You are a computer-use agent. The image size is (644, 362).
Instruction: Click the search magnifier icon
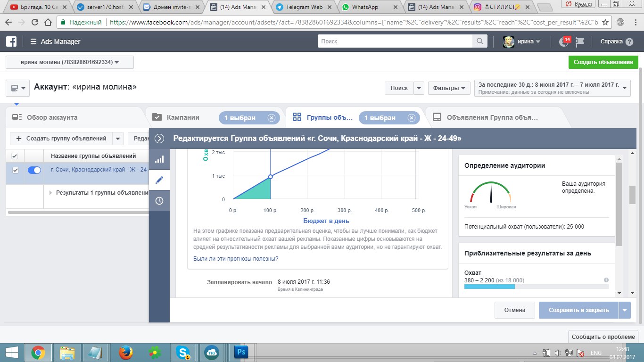(x=480, y=41)
